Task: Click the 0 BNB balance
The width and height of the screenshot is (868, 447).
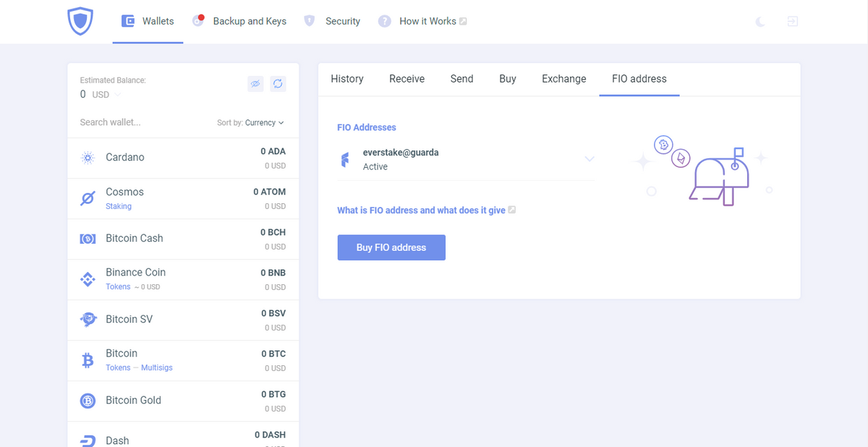Action: pyautogui.click(x=273, y=273)
